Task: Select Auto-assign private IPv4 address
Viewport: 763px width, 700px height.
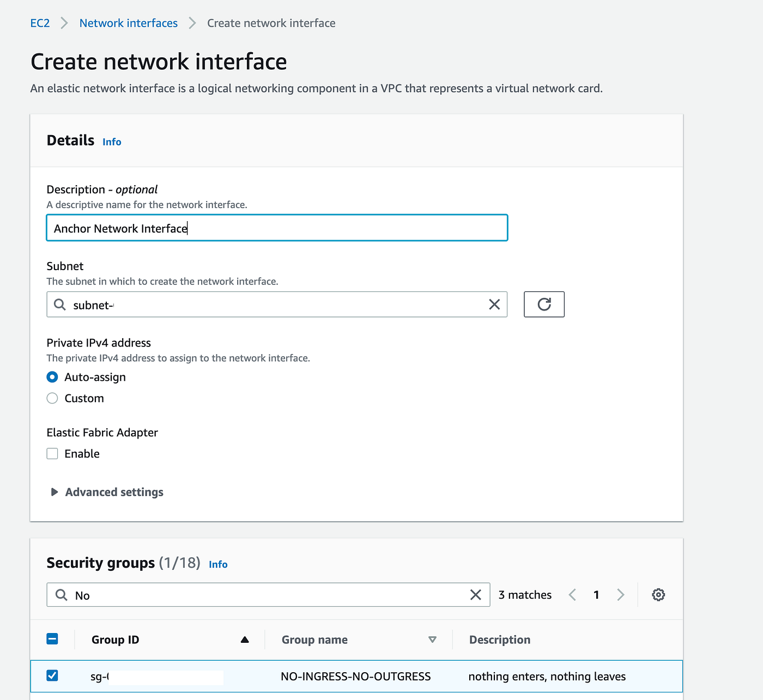Action: tap(52, 377)
